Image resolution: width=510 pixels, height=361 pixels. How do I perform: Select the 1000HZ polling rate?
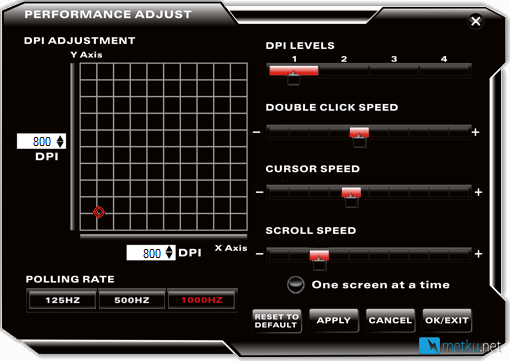tap(202, 300)
